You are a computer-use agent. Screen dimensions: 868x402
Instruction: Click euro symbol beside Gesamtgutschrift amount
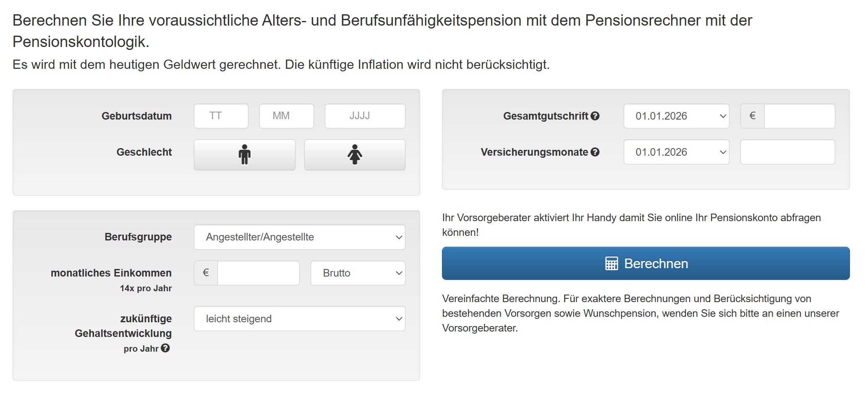tap(752, 116)
